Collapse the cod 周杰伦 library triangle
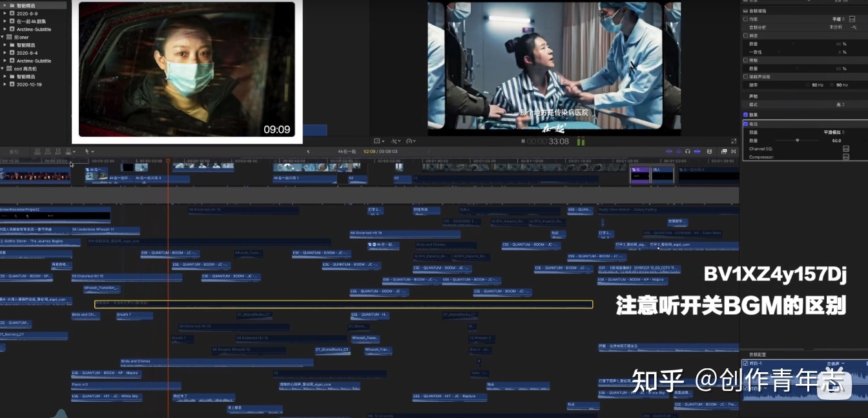Screen dimensions: 868x418 click(3, 68)
